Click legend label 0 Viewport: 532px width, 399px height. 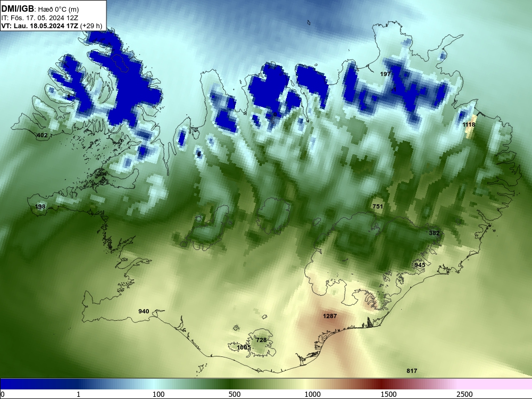3,394
